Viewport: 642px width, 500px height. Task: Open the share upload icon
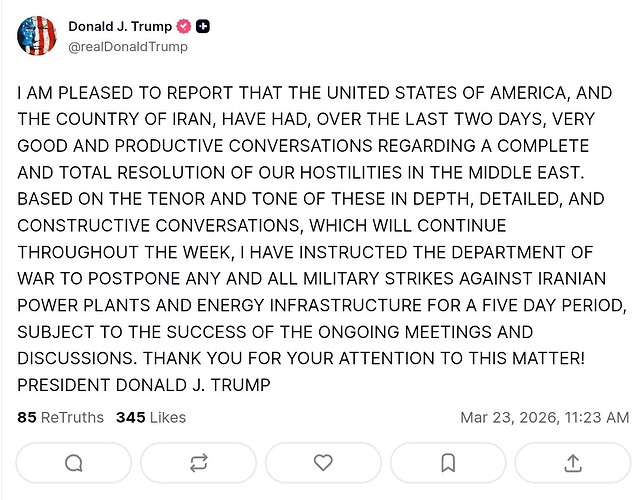(573, 463)
